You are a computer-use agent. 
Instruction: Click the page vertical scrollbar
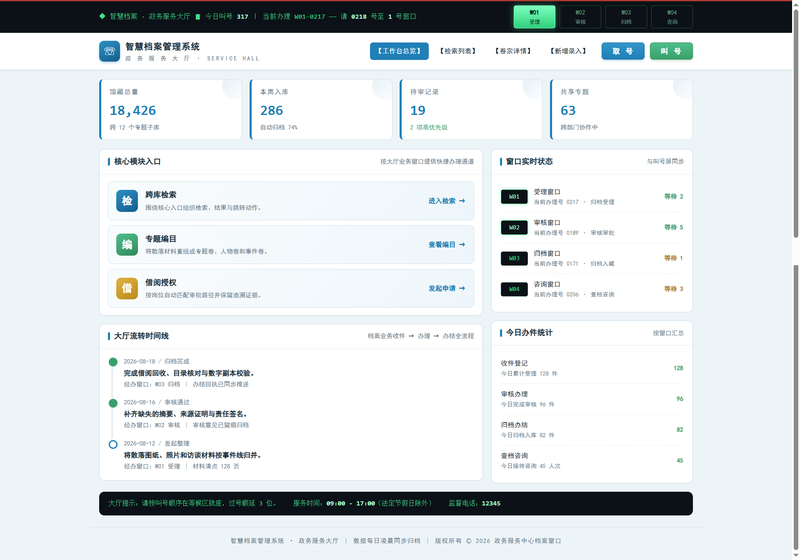click(795, 280)
